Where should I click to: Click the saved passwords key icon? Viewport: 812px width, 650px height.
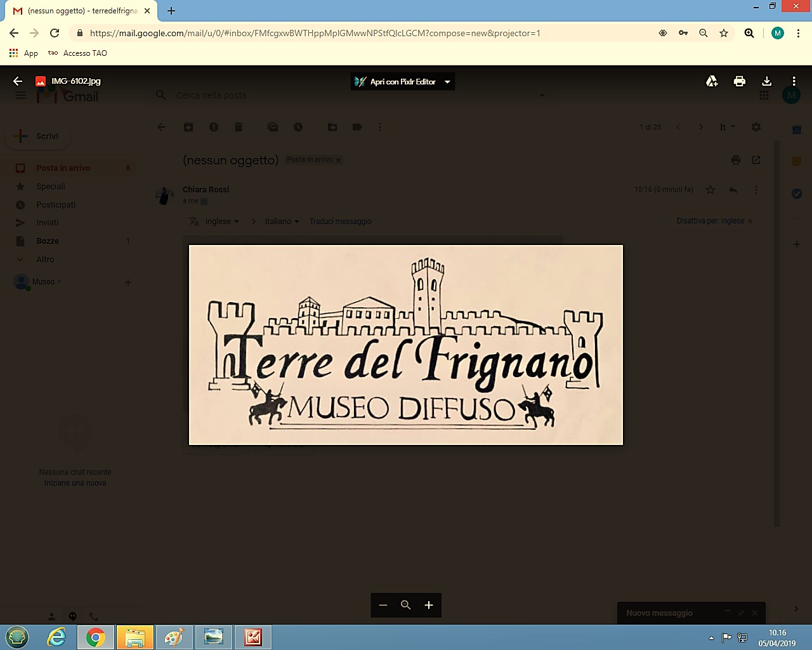coord(683,33)
